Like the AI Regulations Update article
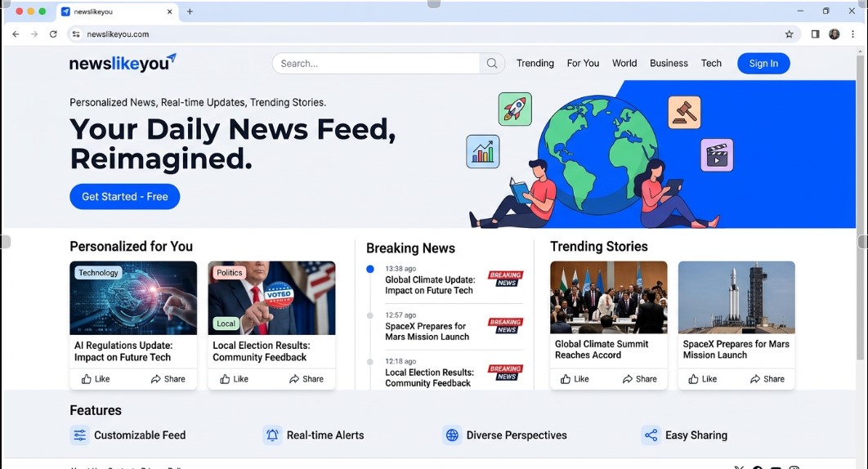Viewport: 868px width, 469px height. [x=96, y=379]
